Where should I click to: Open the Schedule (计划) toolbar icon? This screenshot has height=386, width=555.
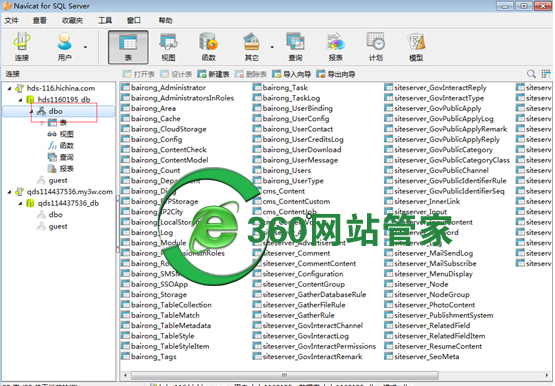coord(376,47)
